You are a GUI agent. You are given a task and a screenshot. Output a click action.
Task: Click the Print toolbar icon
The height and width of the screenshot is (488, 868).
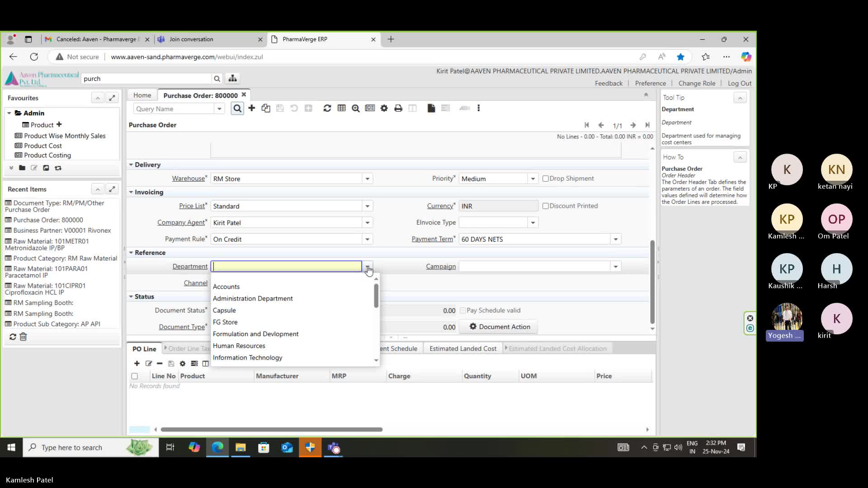click(x=398, y=108)
